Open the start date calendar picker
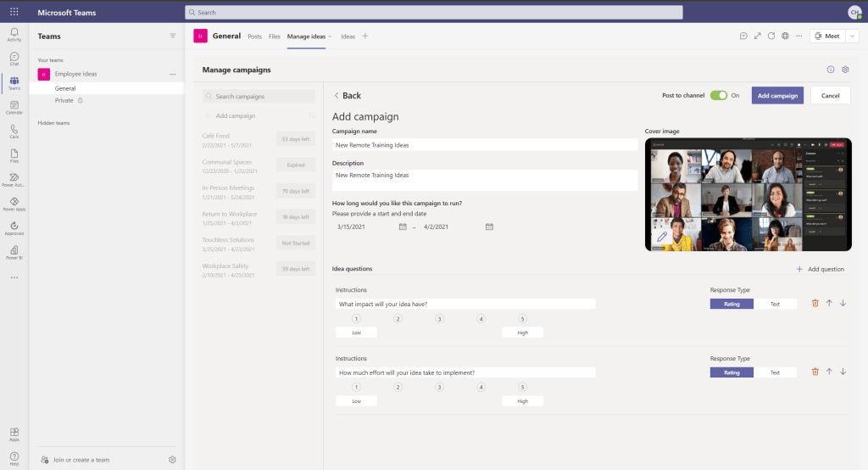This screenshot has height=470, width=868. (x=403, y=227)
